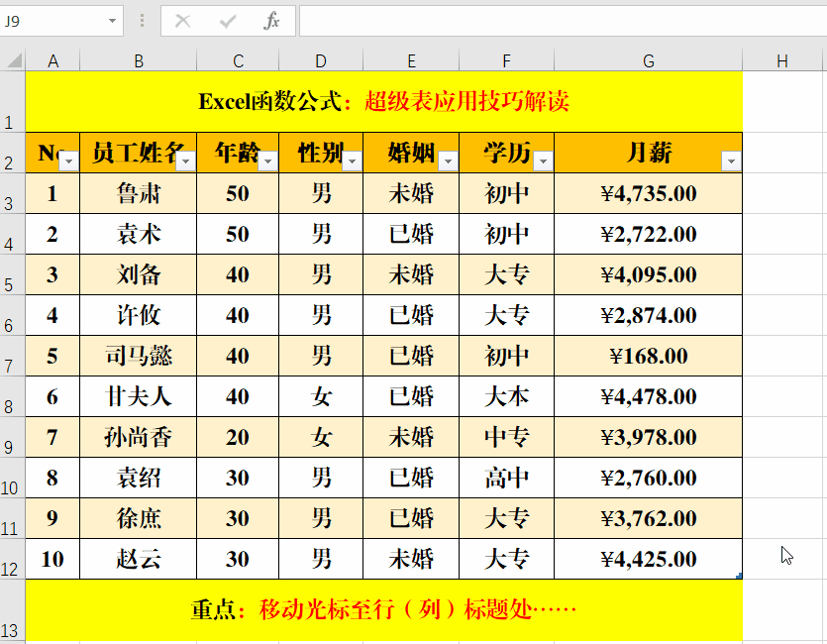
Task: Open the 婚姻 filter dropdown
Action: click(x=449, y=161)
